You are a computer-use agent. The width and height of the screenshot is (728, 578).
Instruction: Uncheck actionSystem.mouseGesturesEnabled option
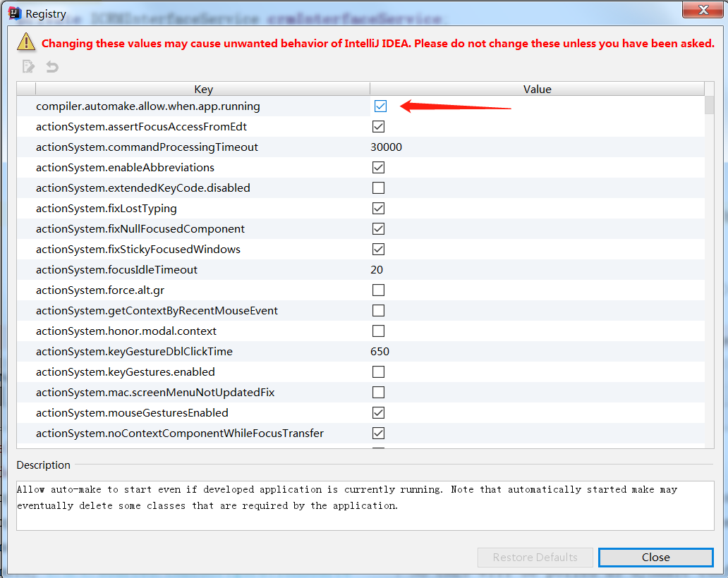point(379,413)
